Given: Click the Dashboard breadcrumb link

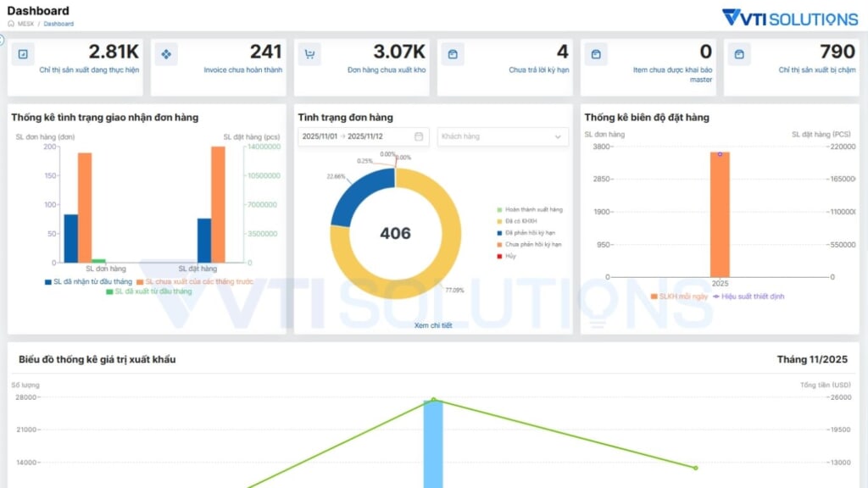Looking at the screenshot, I should point(58,24).
